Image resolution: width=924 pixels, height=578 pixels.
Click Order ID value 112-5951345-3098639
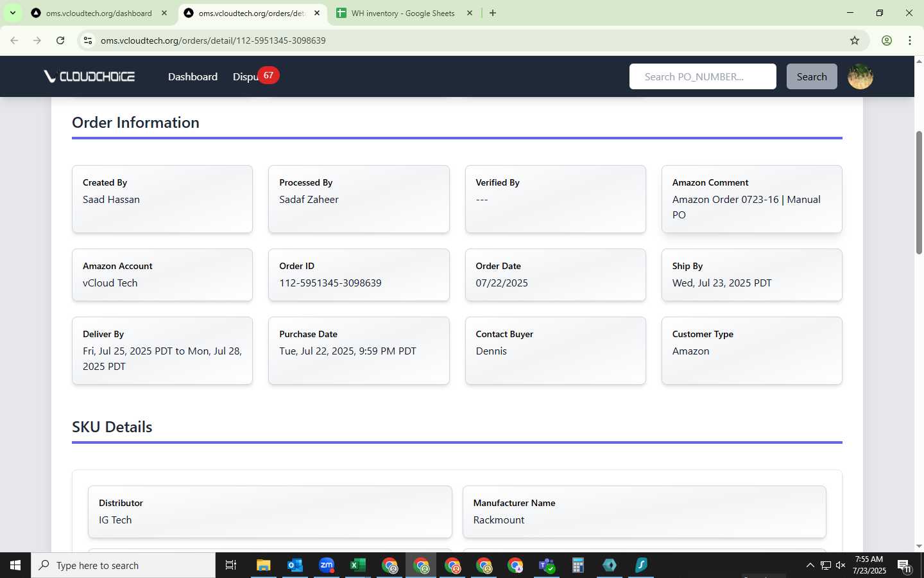click(330, 283)
